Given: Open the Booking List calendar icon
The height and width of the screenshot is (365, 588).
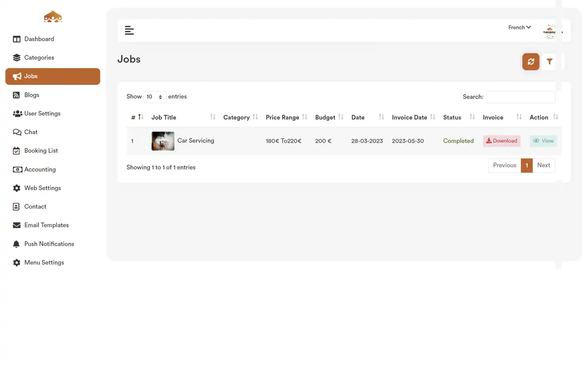Looking at the screenshot, I should click(x=17, y=150).
